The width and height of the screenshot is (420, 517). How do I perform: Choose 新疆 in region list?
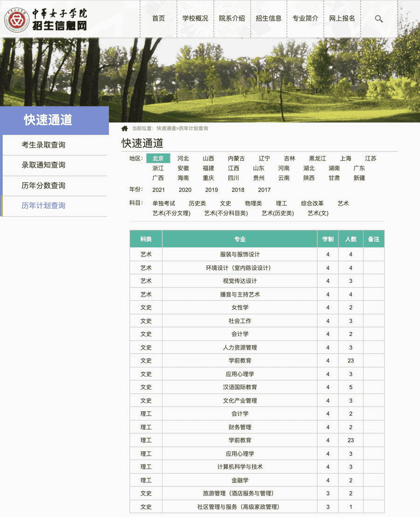pos(359,178)
